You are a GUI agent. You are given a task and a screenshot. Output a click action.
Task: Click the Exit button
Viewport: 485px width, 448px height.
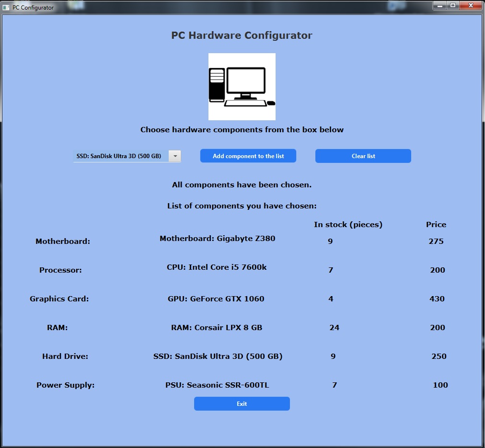pyautogui.click(x=242, y=403)
